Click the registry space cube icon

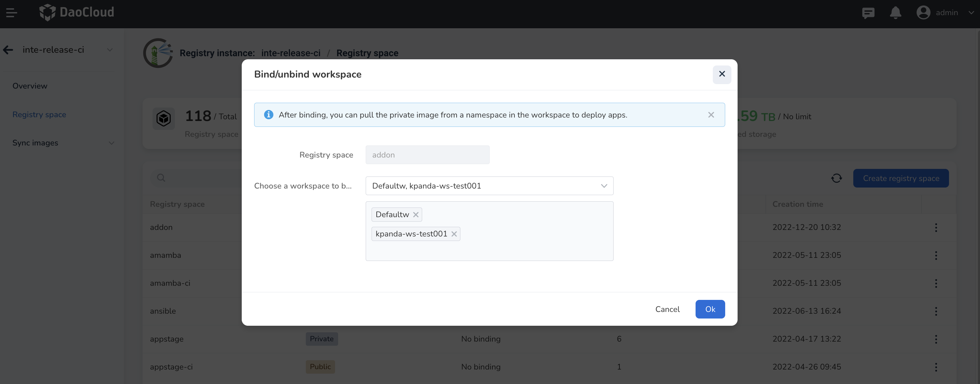[164, 119]
